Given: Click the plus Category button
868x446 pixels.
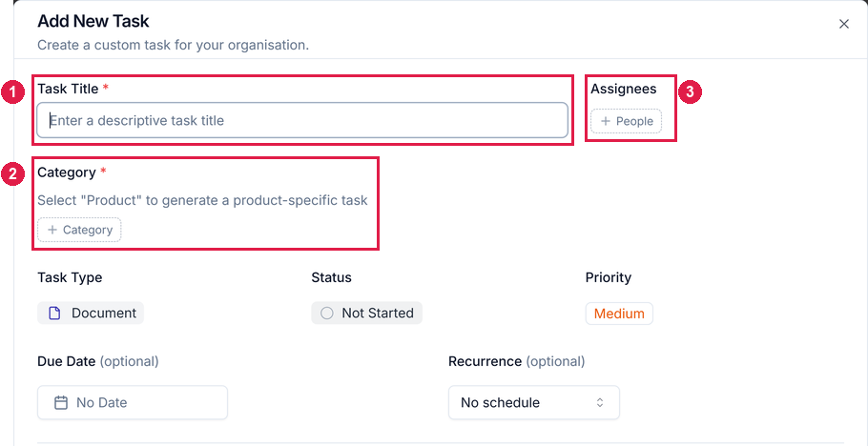Looking at the screenshot, I should 79,230.
